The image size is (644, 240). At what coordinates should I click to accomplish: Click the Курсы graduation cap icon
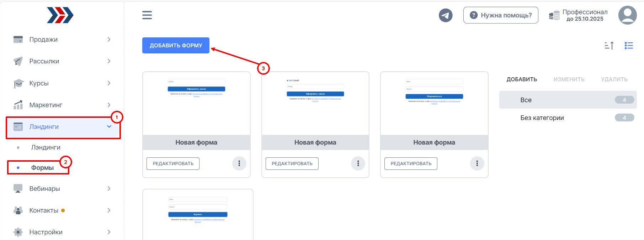[x=18, y=83]
